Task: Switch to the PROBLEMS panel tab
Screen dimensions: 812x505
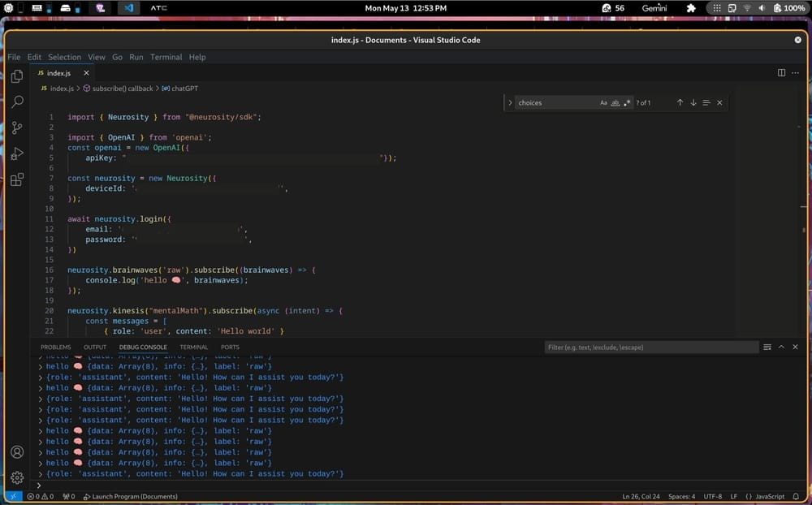Action: point(56,347)
